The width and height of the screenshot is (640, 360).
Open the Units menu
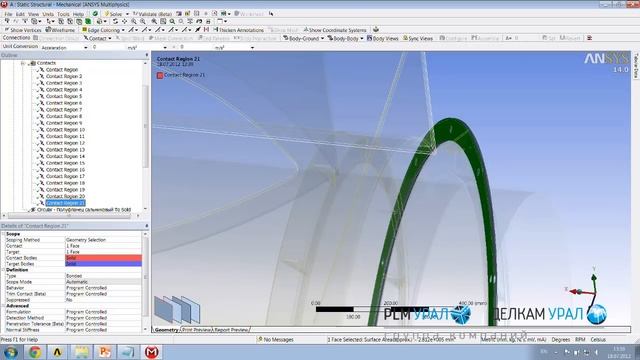point(48,14)
